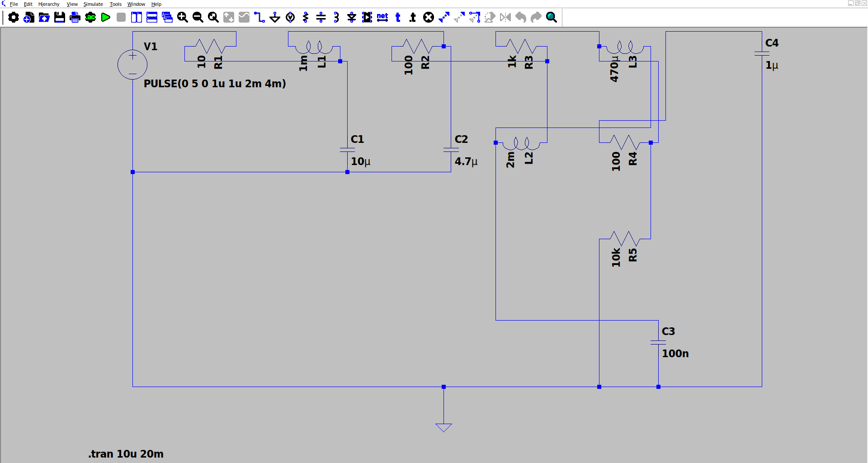Open the .ac analysis configuration icon

point(90,18)
